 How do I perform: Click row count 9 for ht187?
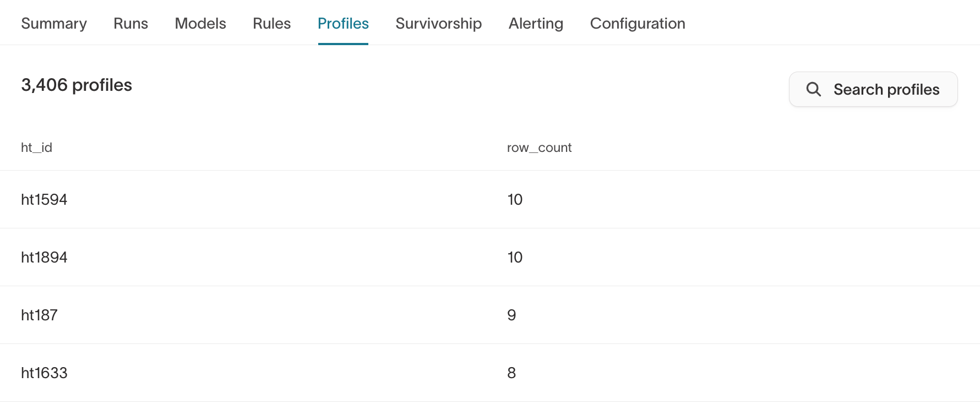click(x=511, y=315)
